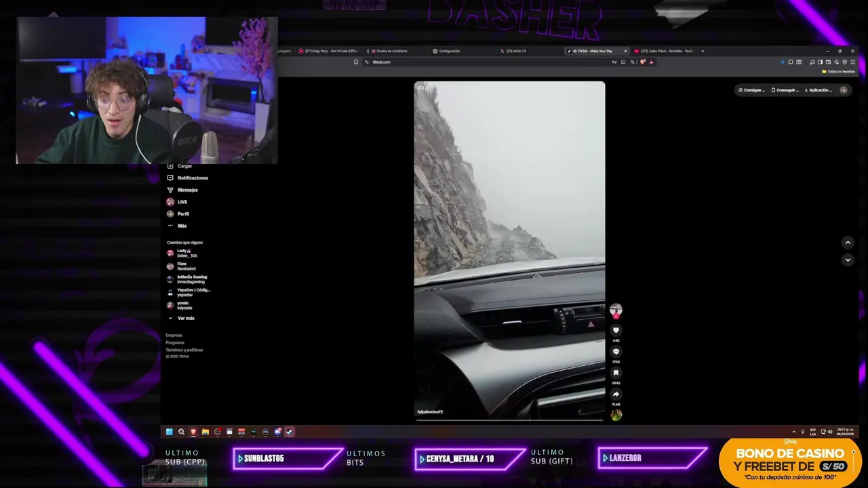Viewport: 868px width, 488px height.
Task: Switch to Configuración tab
Action: click(461, 51)
